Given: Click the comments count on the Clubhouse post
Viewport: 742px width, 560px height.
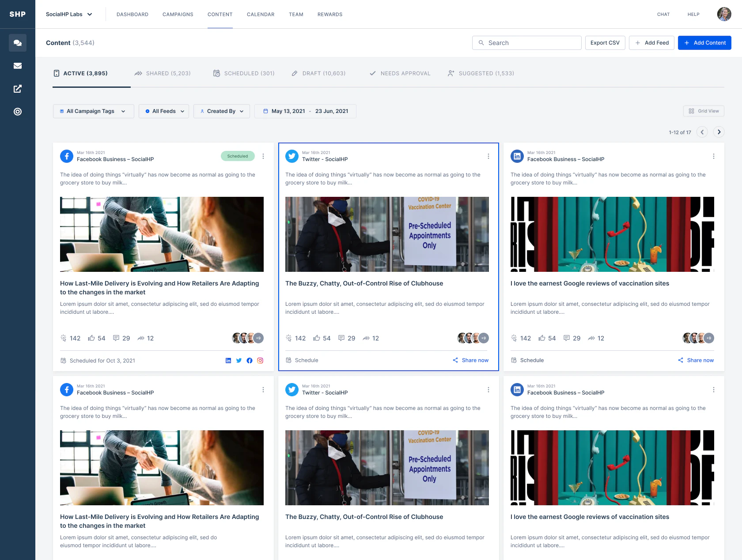Looking at the screenshot, I should coord(347,338).
